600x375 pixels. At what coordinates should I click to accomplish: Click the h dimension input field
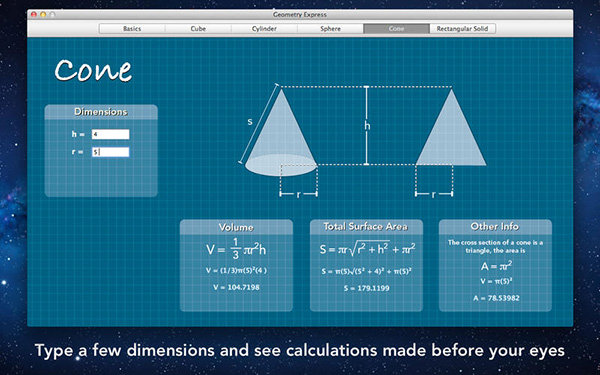tap(111, 134)
